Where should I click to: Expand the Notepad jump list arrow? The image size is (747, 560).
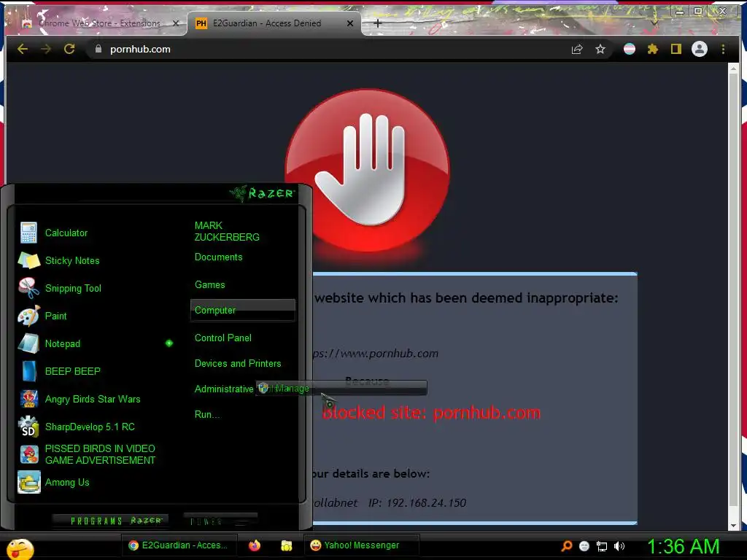(x=169, y=343)
